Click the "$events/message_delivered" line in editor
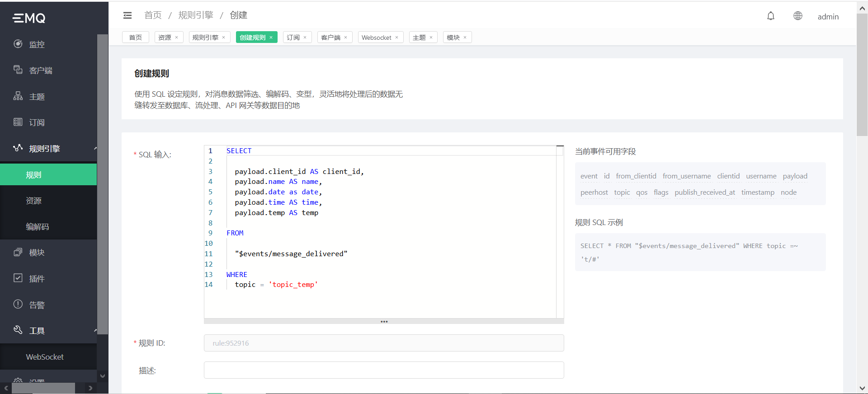 (x=291, y=254)
